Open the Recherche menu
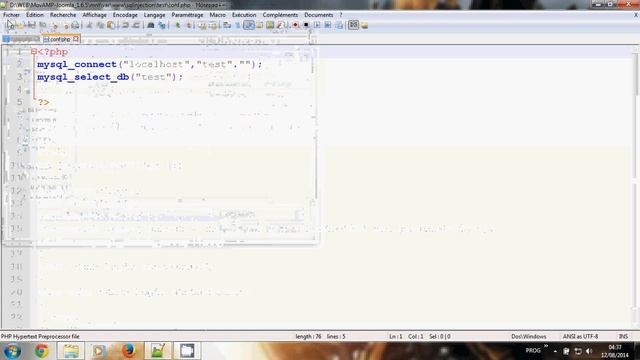Screen dimensions: 640x360 [x=63, y=15]
